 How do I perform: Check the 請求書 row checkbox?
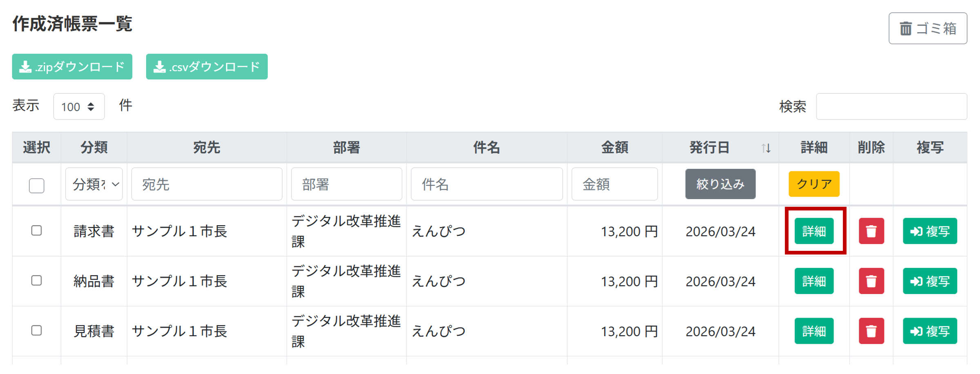coord(37,230)
